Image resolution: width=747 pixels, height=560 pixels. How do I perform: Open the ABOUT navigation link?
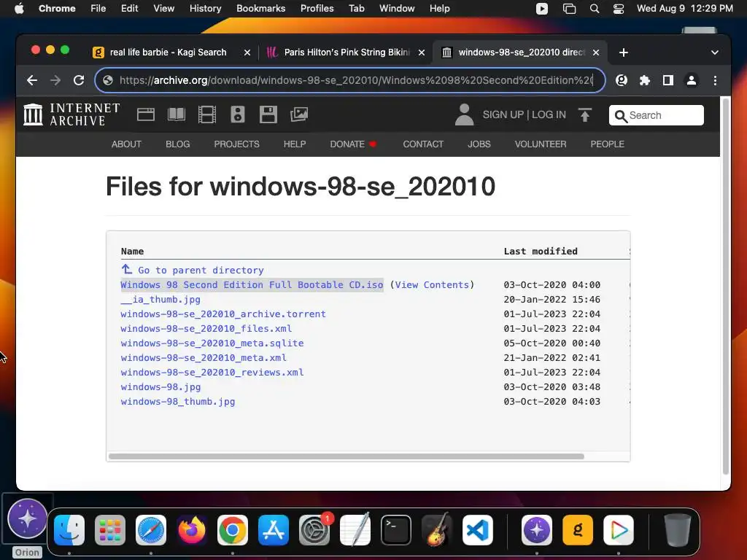pyautogui.click(x=126, y=144)
